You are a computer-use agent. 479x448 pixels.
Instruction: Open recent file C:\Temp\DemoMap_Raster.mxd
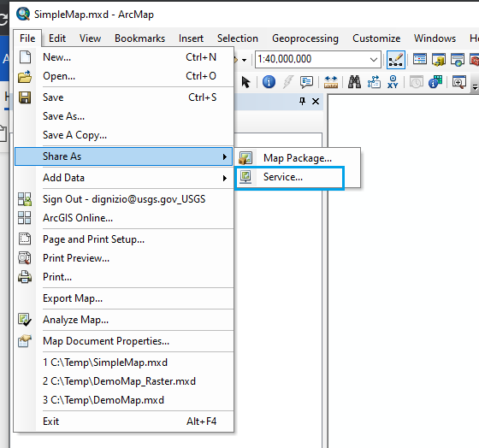124,381
